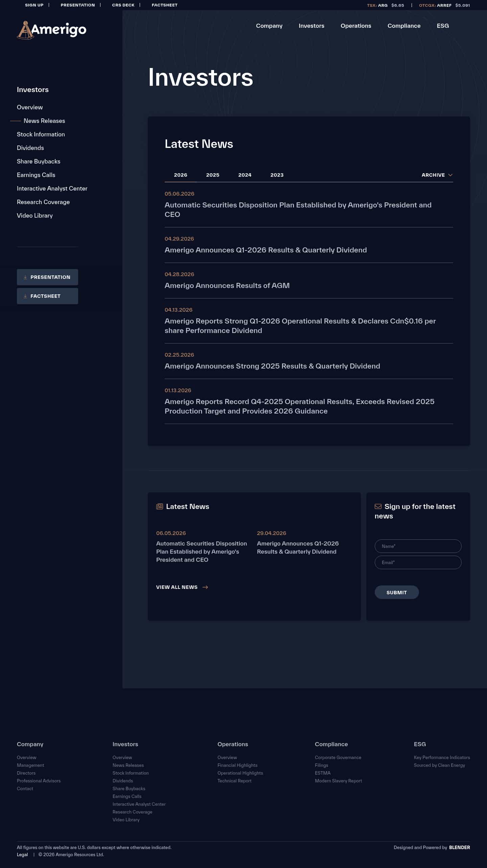
Task: Open Strong 2025 Results & Quarterly Dividend release
Action: click(x=272, y=366)
